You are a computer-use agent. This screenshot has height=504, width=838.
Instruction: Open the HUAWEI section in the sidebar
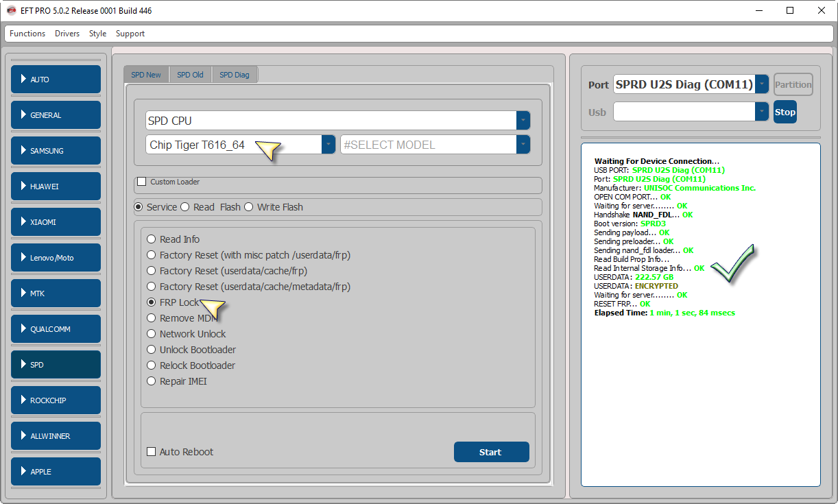tap(56, 187)
